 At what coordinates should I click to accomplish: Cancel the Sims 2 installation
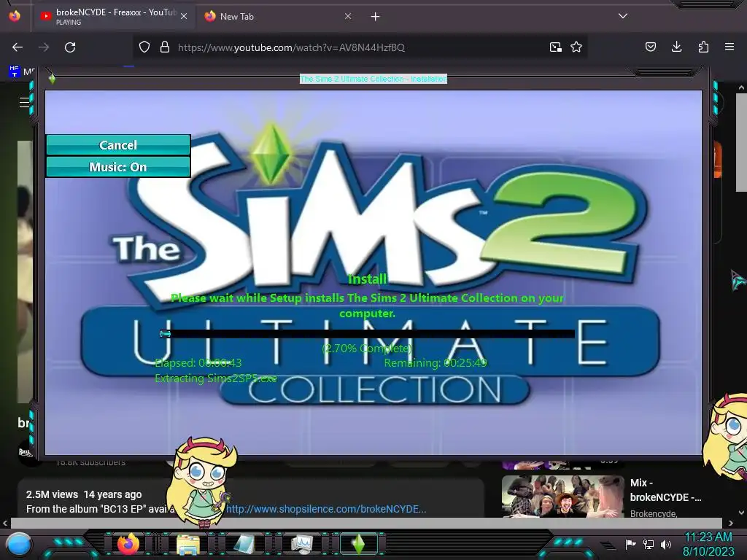click(118, 145)
